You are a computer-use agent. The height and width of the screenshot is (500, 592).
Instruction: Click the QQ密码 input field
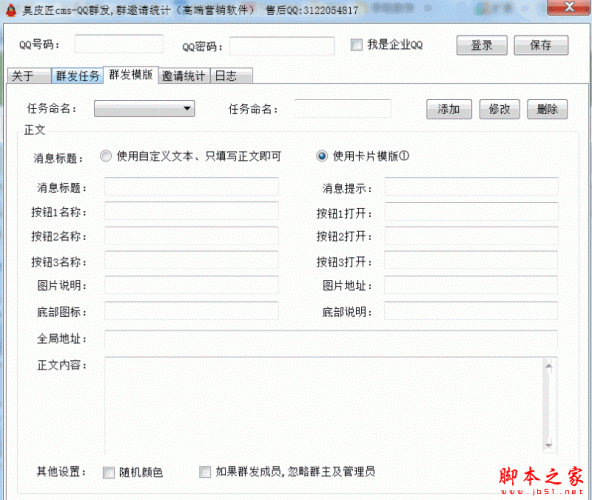[x=282, y=46]
